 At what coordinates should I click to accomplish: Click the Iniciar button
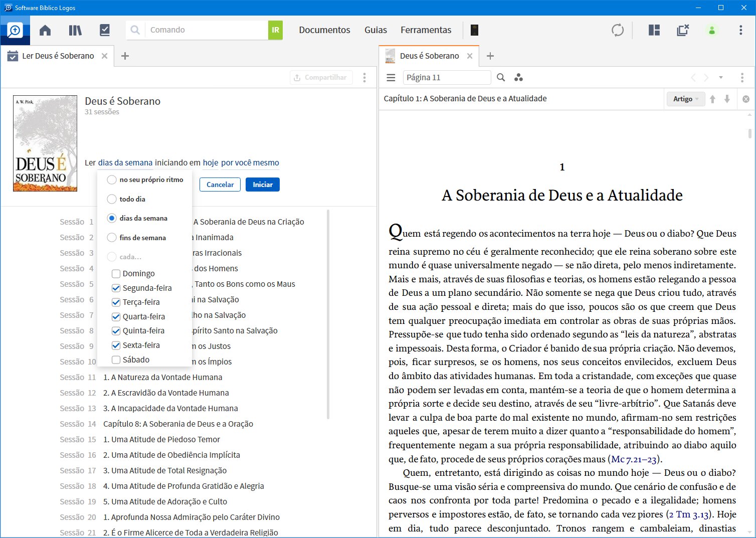[x=263, y=185]
